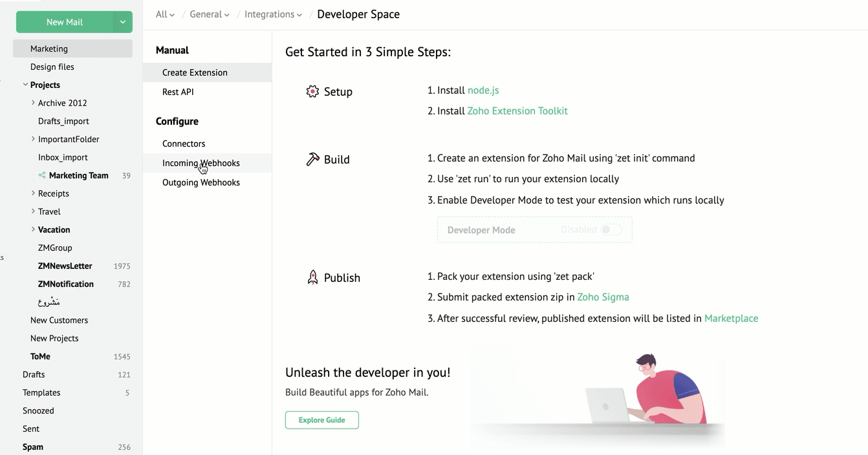Collapse the Projects folder tree

pyautogui.click(x=25, y=85)
